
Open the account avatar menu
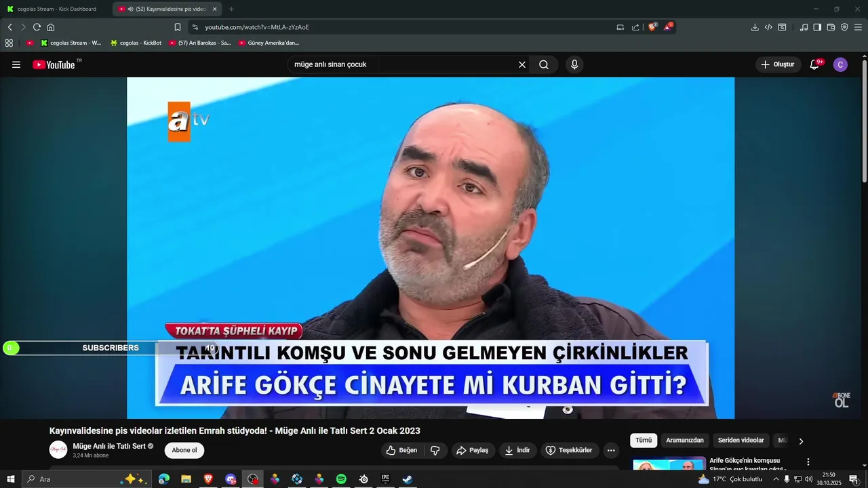pos(840,64)
